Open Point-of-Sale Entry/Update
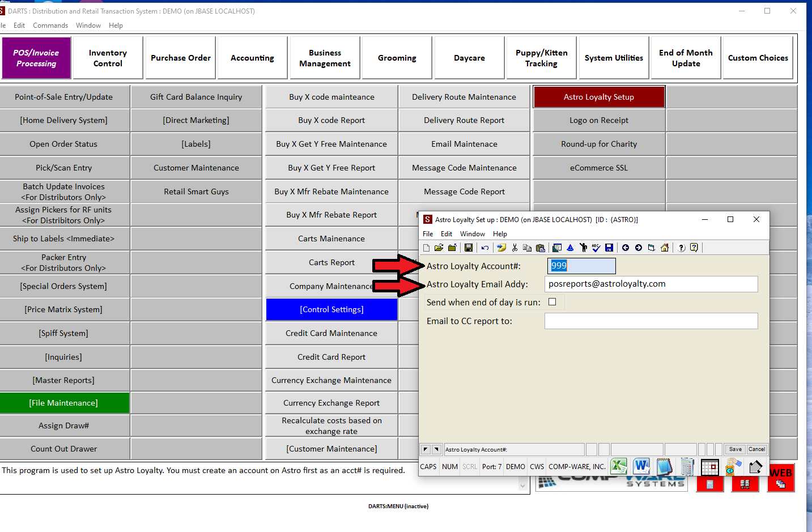The width and height of the screenshot is (812, 532). click(x=64, y=97)
